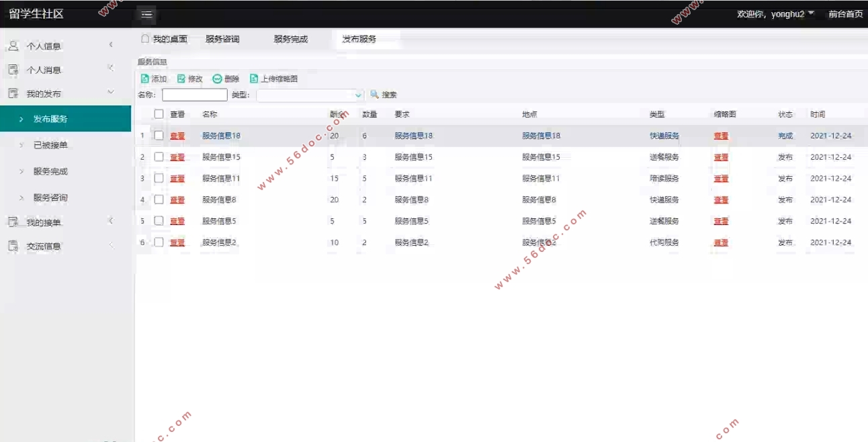
Task: Check the box for row 服务信息2
Action: [x=159, y=242]
